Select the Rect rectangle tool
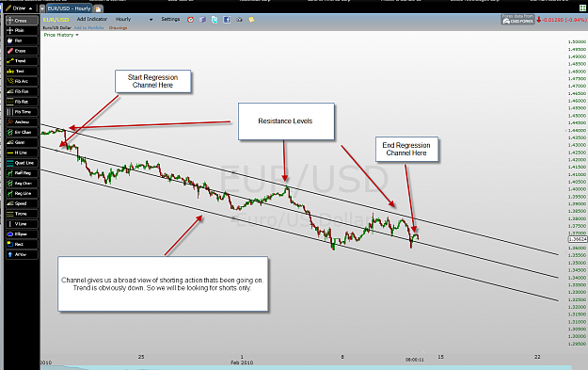The height and width of the screenshot is (370, 588). [x=22, y=244]
